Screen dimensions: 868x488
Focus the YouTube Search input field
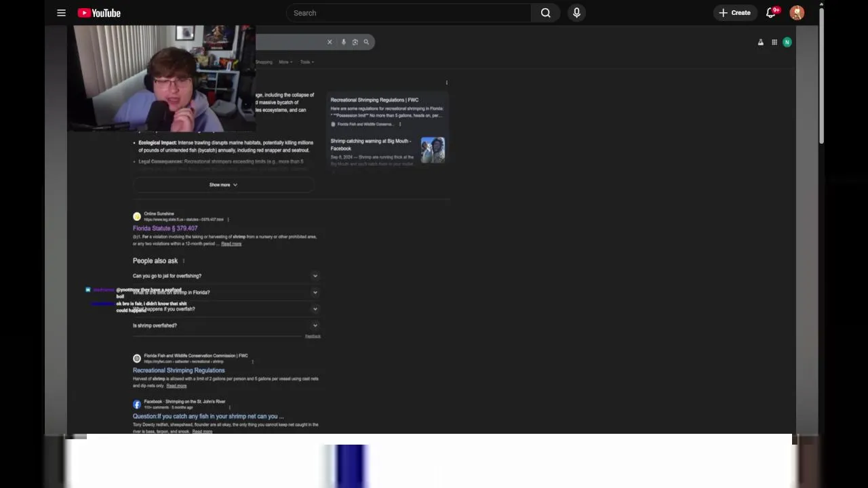[409, 13]
